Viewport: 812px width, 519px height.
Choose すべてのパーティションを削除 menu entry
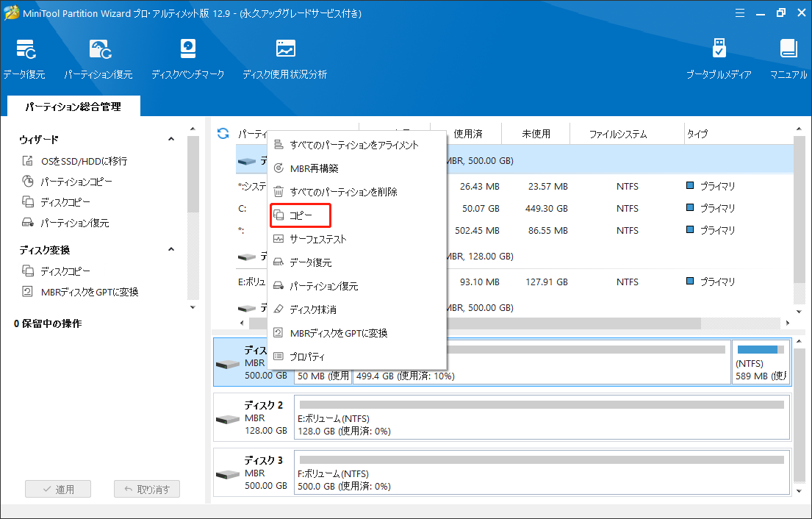coord(357,192)
